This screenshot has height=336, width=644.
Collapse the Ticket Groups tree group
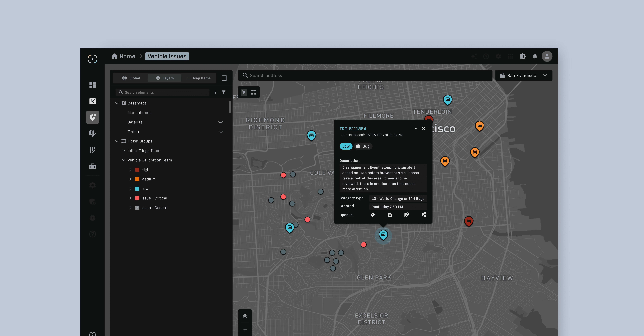(117, 141)
